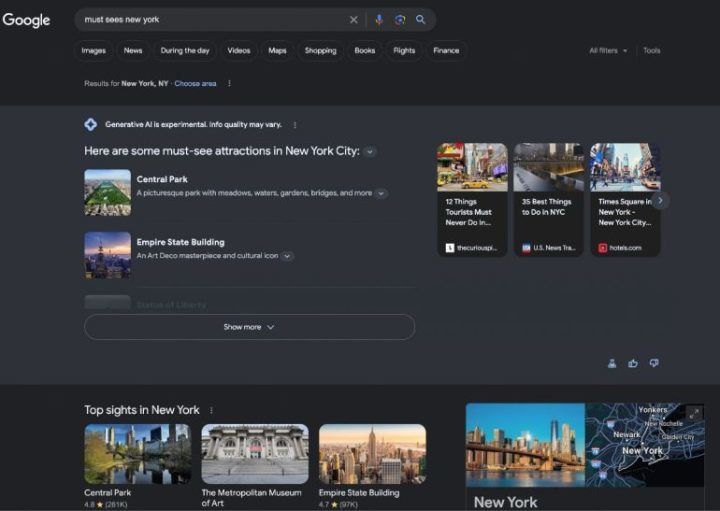Image resolution: width=720 pixels, height=511 pixels.
Task: Expand the must-see attractions heading chevron
Action: (370, 152)
